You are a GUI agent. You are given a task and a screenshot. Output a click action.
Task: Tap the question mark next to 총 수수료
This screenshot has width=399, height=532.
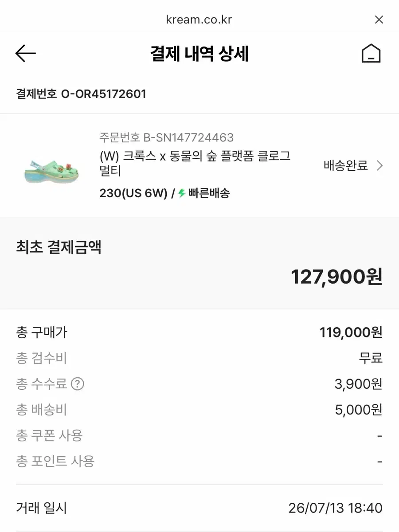click(78, 384)
